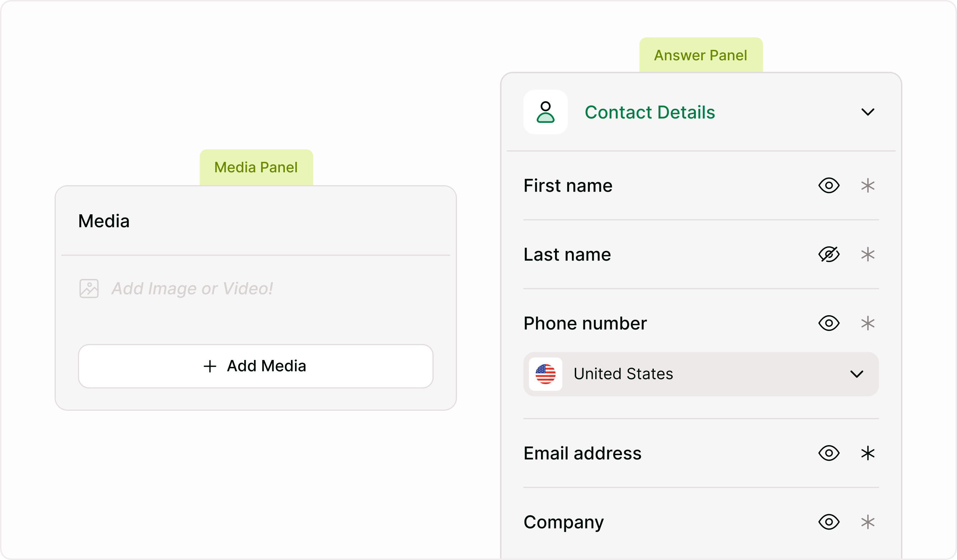Click the Email address label
Screen dimensions: 957x560
point(582,453)
